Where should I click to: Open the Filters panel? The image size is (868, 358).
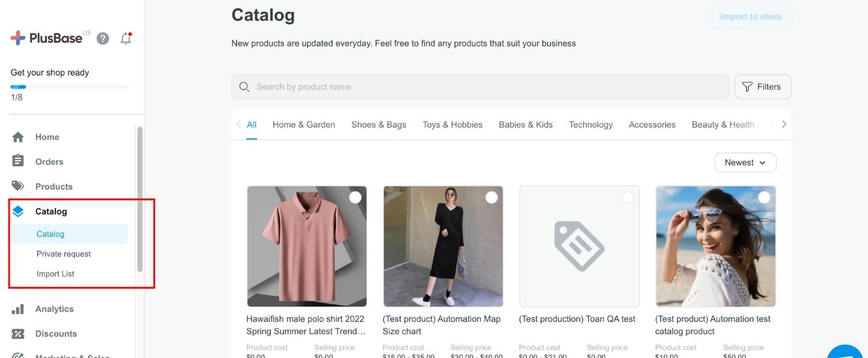tap(762, 87)
